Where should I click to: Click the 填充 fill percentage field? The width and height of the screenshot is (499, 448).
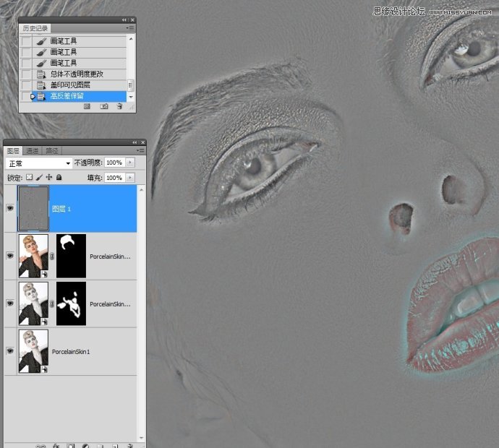114,177
